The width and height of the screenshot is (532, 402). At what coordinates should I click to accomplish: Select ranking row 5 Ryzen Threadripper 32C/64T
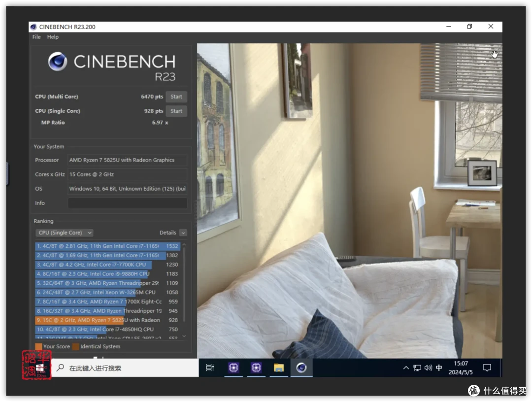tap(107, 283)
